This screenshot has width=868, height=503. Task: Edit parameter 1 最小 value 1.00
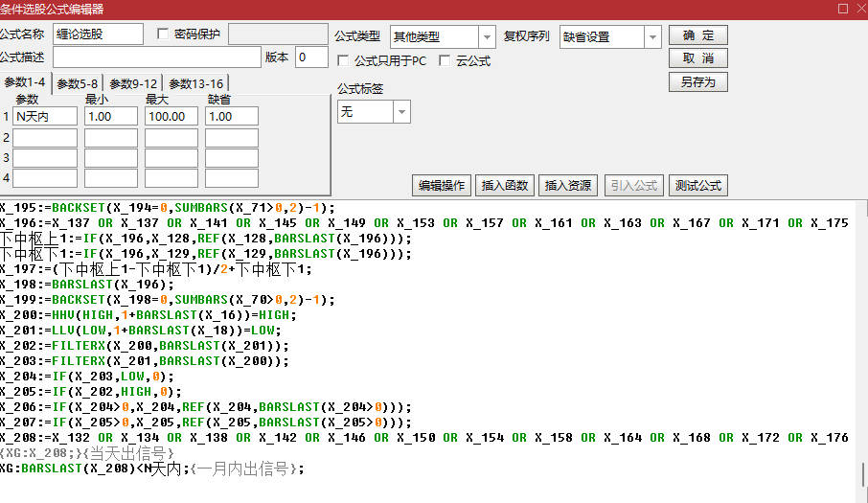(111, 116)
